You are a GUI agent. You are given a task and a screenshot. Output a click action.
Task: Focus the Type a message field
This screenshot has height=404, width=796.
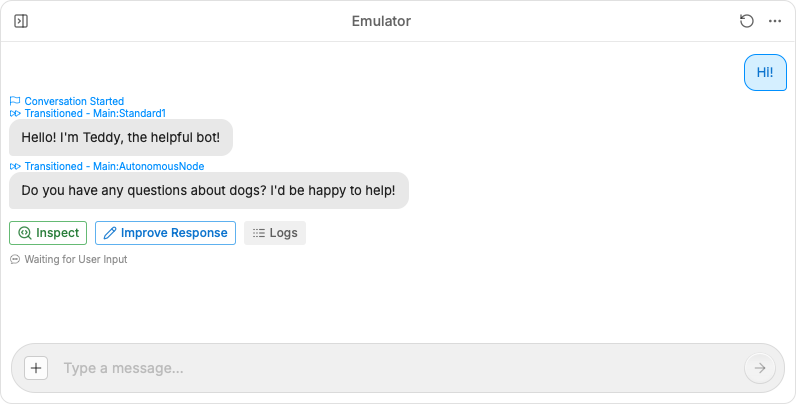tap(396, 368)
